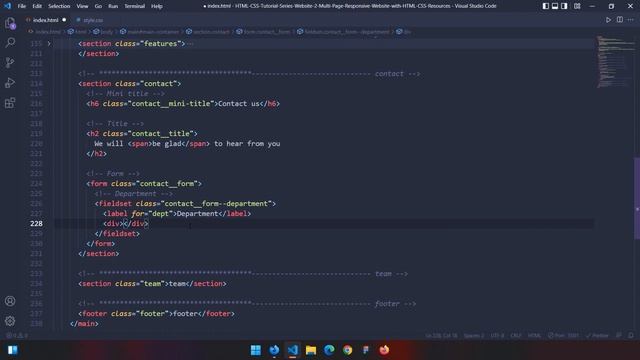Toggle the Primary Side Bar layout icon
The height and width of the screenshot is (360, 640).
click(546, 6)
